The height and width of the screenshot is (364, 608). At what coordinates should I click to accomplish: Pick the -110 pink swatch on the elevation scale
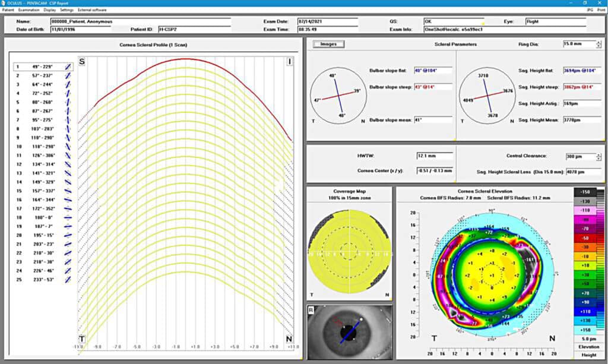click(x=585, y=210)
